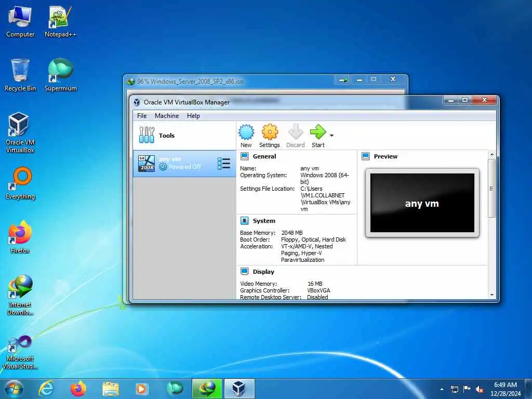
Task: Click the 'VBoxVGA' graphics controller value
Action: (318, 290)
